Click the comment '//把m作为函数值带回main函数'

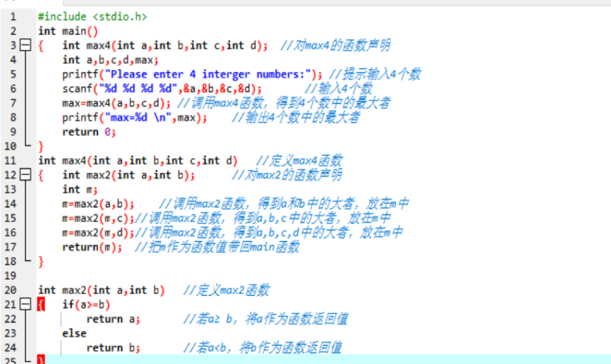217,247
